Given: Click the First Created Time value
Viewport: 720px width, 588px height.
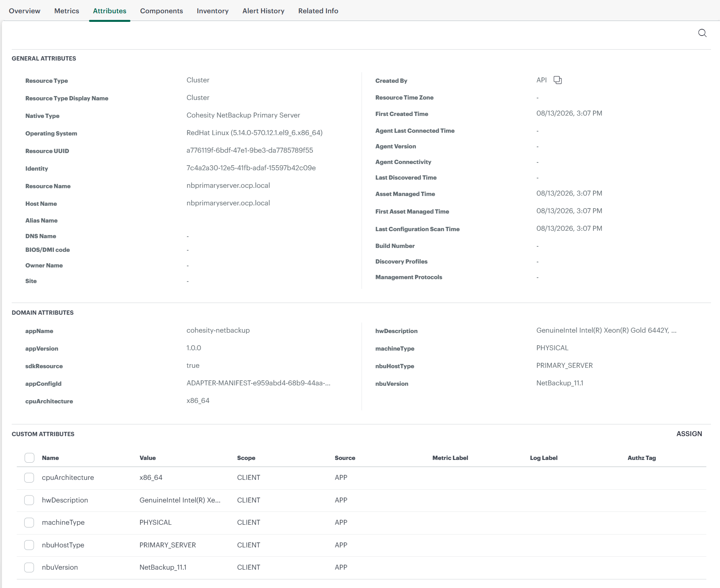Looking at the screenshot, I should coord(569,113).
